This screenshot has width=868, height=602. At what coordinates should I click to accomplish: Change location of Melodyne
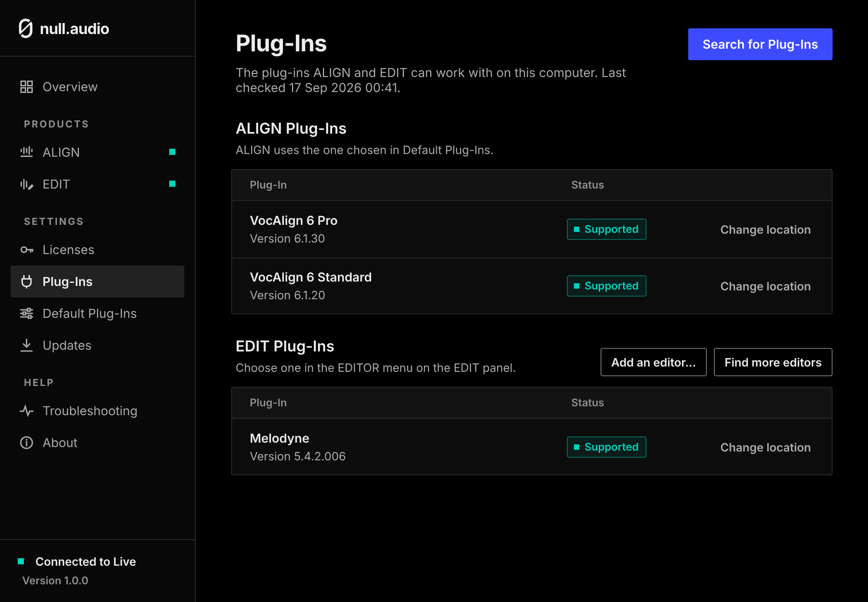(765, 447)
